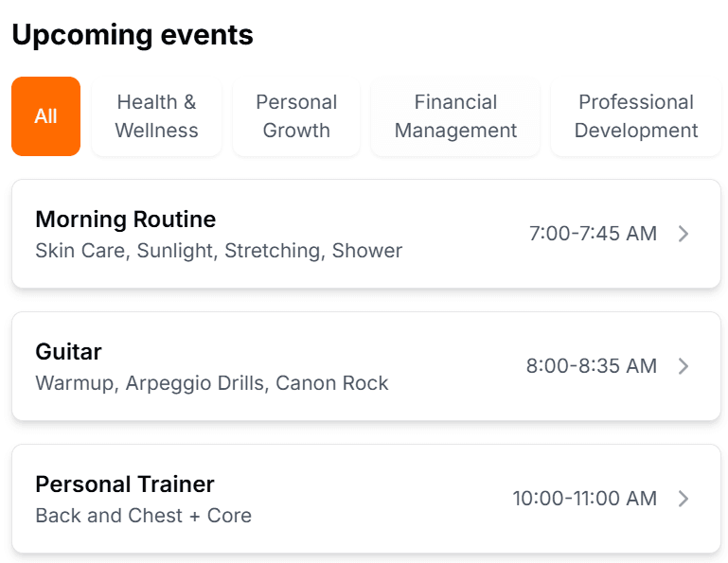Click the 7:00-7:45 AM time label
The image size is (728, 563).
pyautogui.click(x=593, y=234)
